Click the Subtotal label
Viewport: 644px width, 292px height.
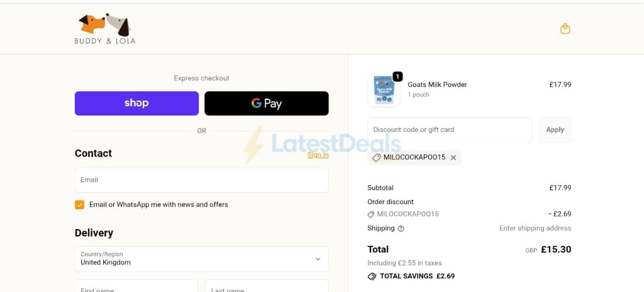click(380, 188)
